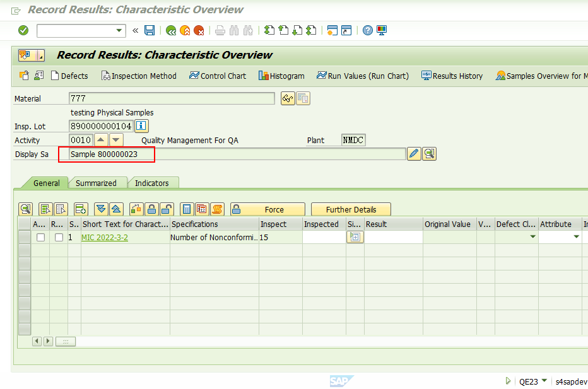
Task: Click the blue up-arrow collapse icon
Action: (x=116, y=209)
